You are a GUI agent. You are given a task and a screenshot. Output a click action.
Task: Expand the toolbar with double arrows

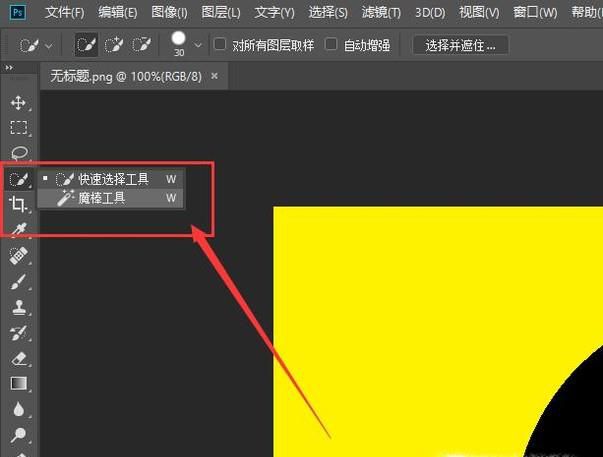[x=9, y=68]
